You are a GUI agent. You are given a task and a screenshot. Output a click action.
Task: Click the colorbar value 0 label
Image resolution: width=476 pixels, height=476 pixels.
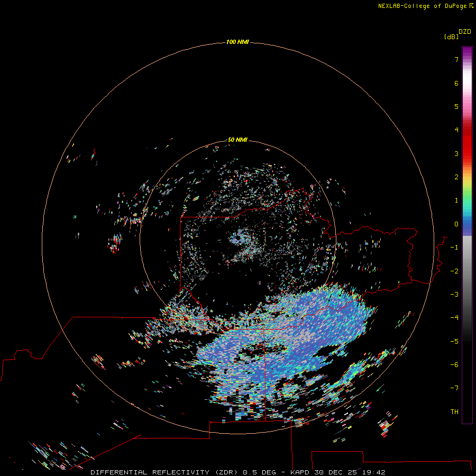click(x=456, y=224)
